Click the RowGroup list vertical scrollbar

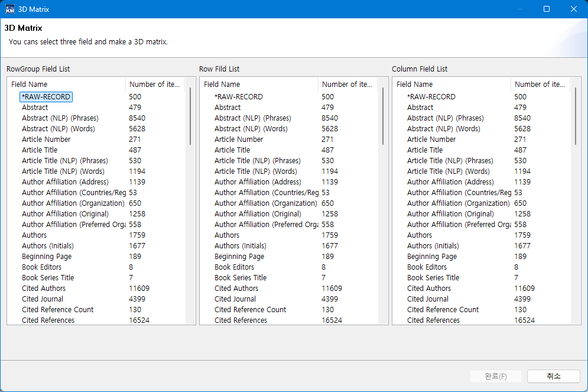(190, 116)
